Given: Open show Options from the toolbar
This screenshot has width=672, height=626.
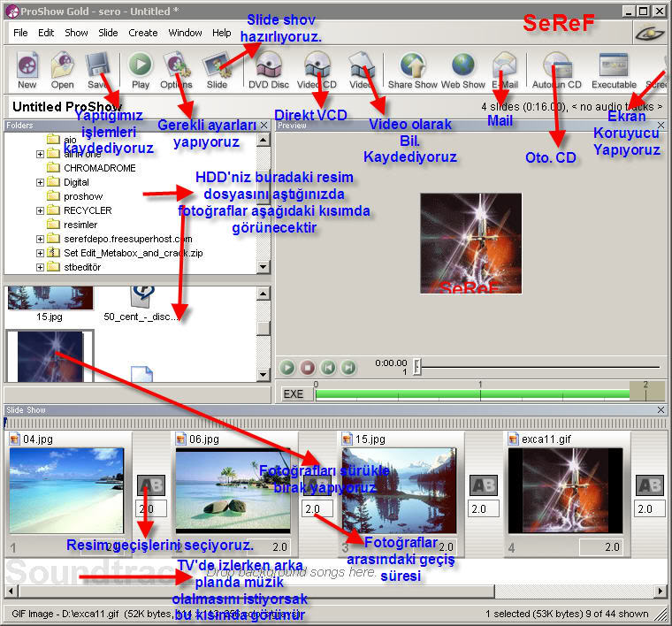Looking at the screenshot, I should [176, 70].
